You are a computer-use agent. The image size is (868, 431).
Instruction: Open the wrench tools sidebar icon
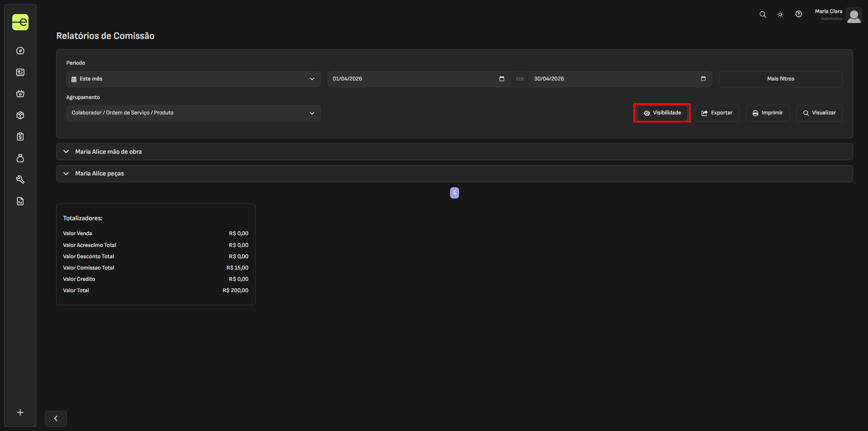pyautogui.click(x=20, y=180)
